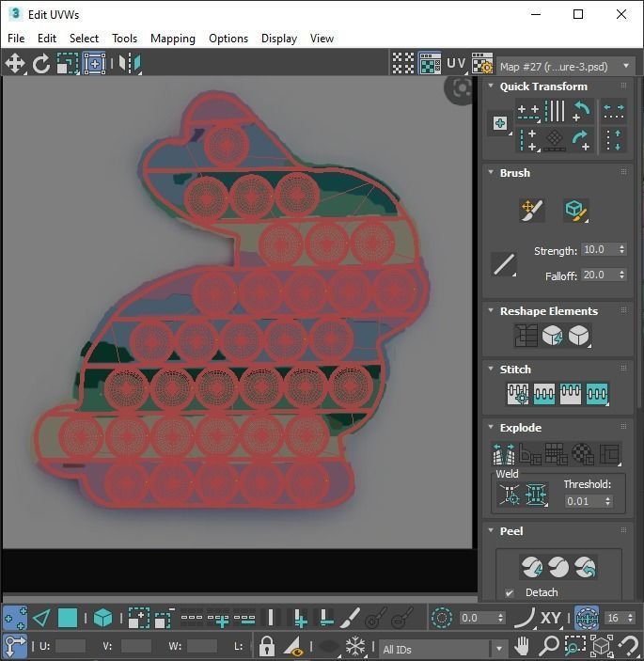Open the Display menu

click(279, 39)
